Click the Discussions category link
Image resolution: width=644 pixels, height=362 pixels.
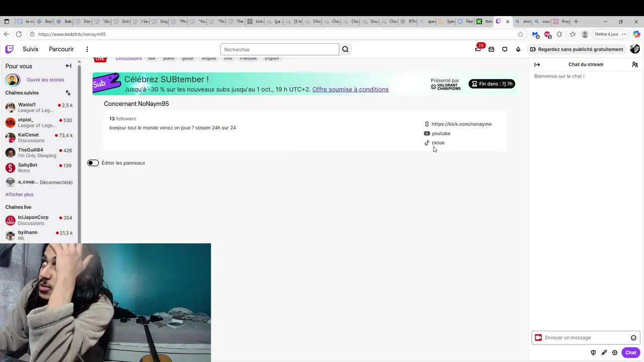[x=129, y=58]
